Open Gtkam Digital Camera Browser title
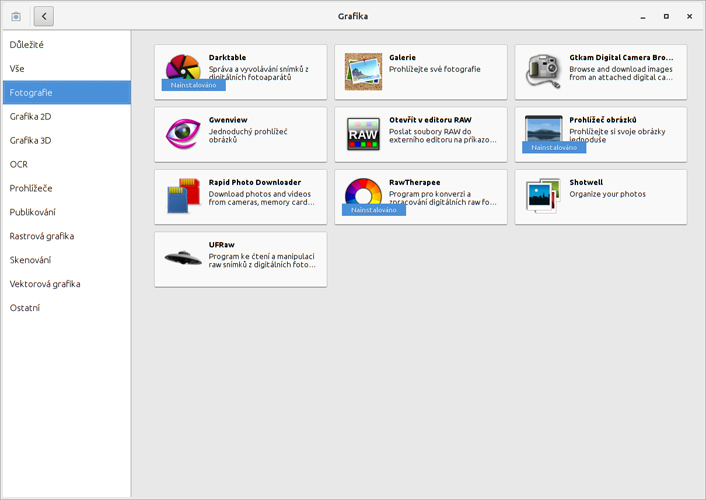 tap(621, 58)
